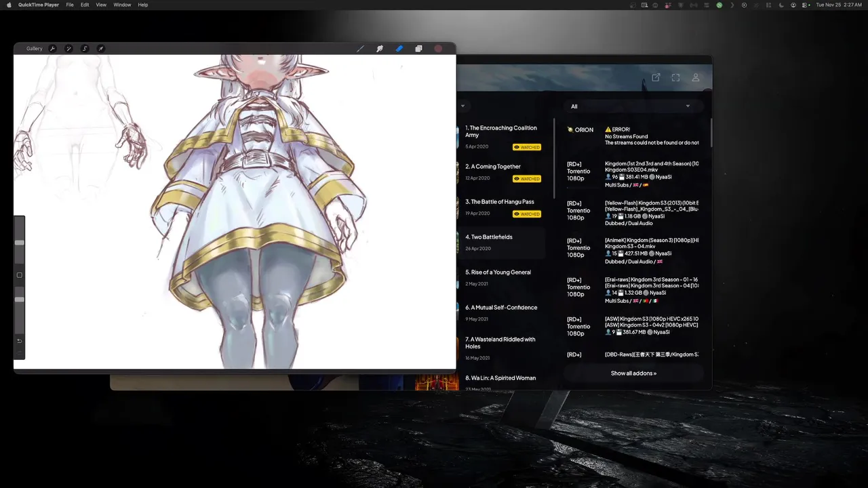
Task: Open the Edit menu
Action: click(85, 5)
